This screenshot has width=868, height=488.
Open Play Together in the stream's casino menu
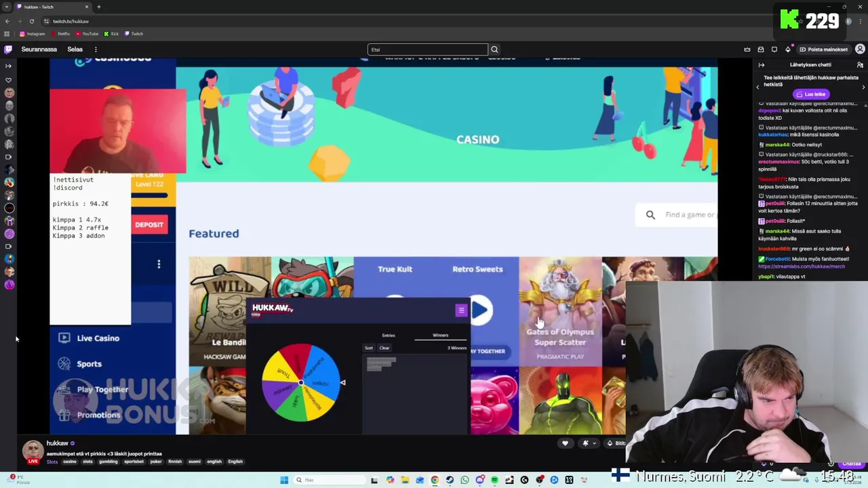tap(93, 390)
